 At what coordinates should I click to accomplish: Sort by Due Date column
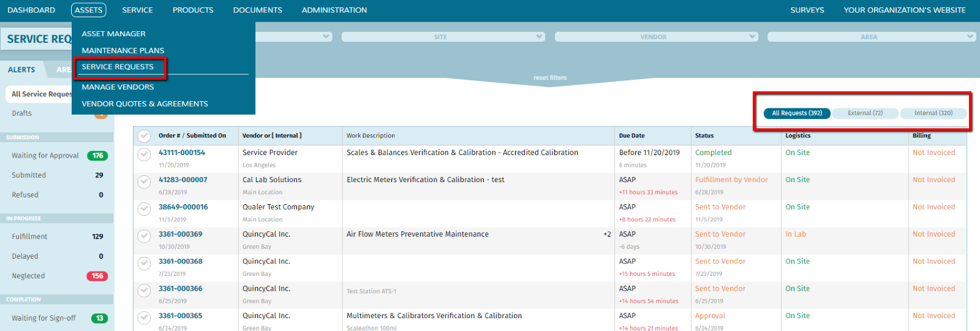631,135
